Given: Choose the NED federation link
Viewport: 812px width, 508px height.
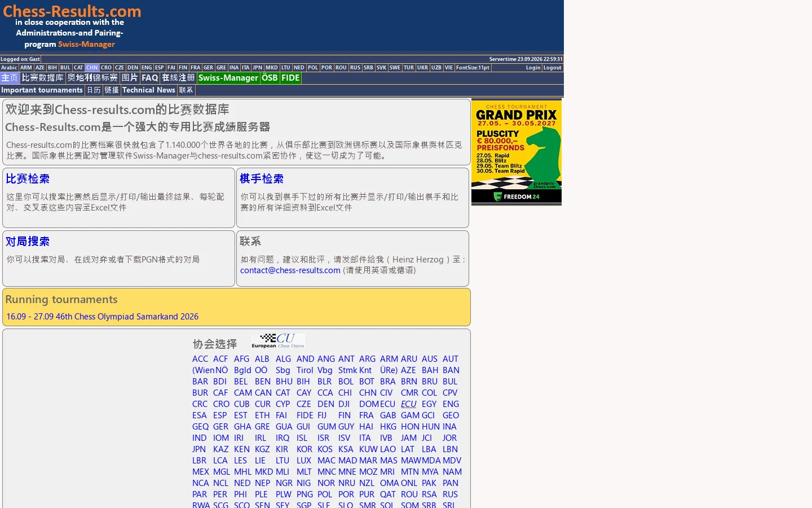Looking at the screenshot, I should coord(242,483).
